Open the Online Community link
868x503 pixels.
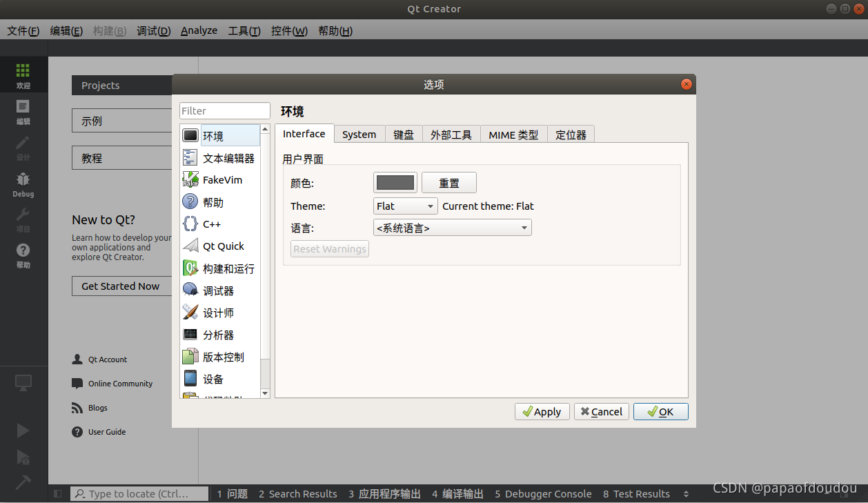[121, 384]
